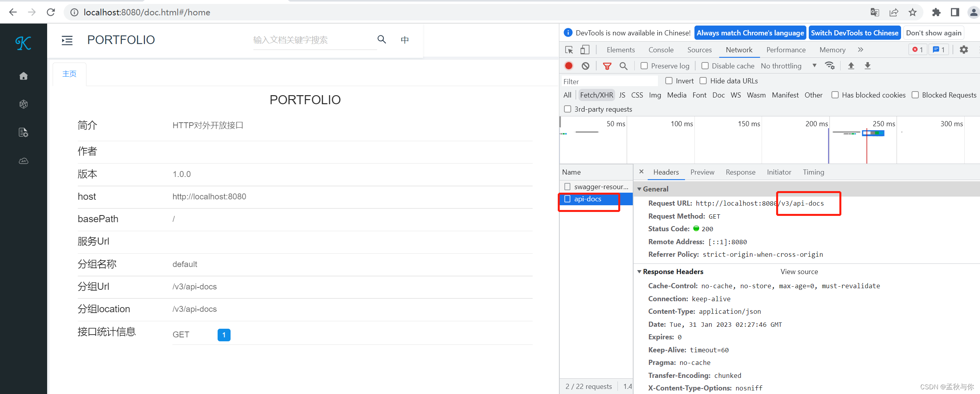Check Blocked Requests
This screenshot has height=394, width=980.
(x=915, y=95)
